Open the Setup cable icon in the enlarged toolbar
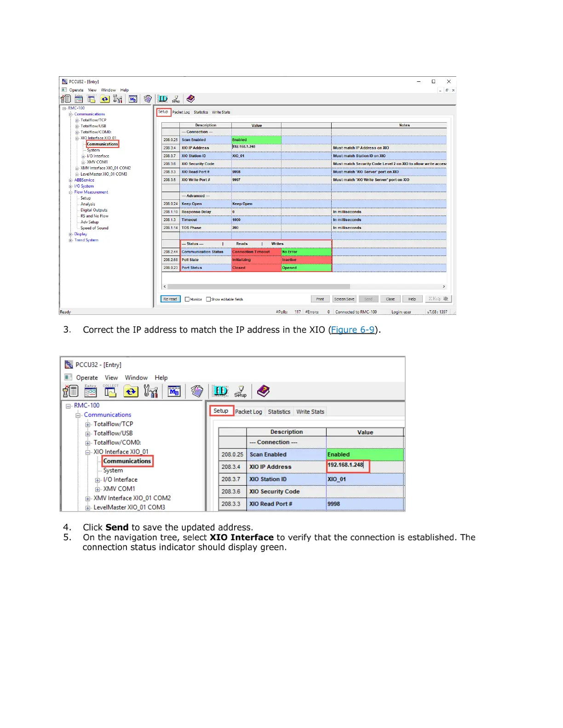 240,391
